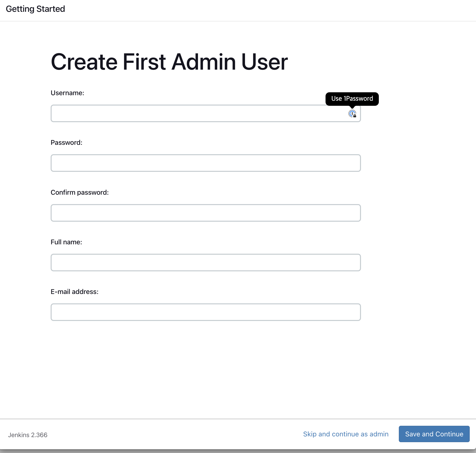Click the Full name label
Viewport: 476px width, 453px height.
pos(66,242)
